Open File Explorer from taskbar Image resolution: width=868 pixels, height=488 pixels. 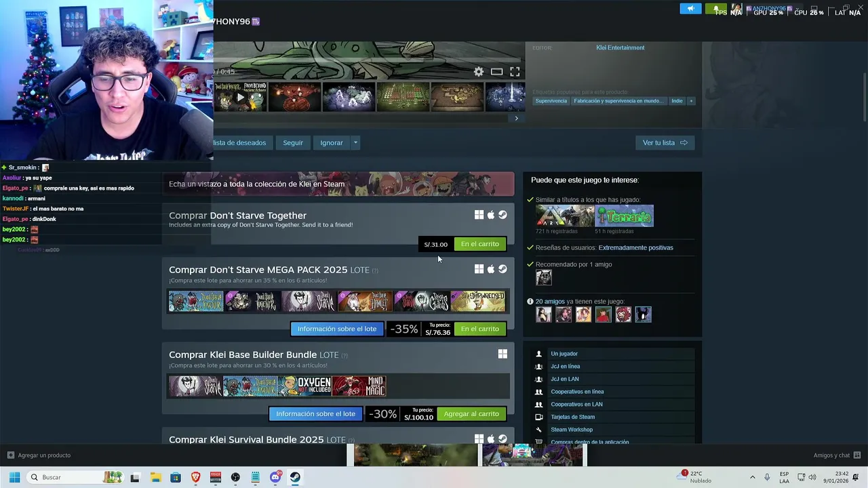tap(155, 477)
